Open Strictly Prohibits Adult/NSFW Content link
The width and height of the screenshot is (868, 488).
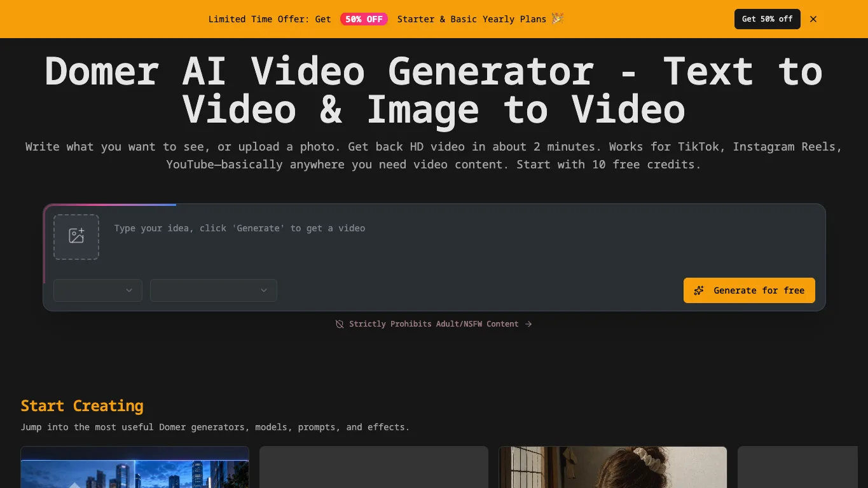(x=434, y=324)
